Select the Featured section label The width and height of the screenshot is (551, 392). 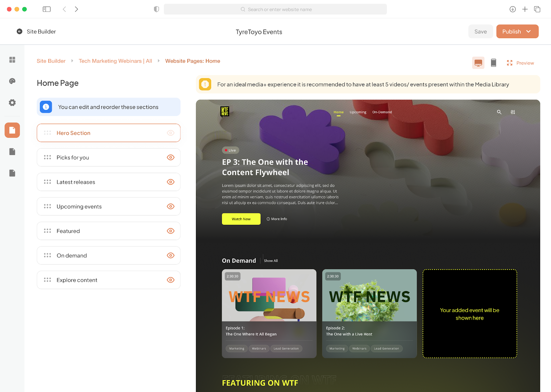(x=68, y=231)
